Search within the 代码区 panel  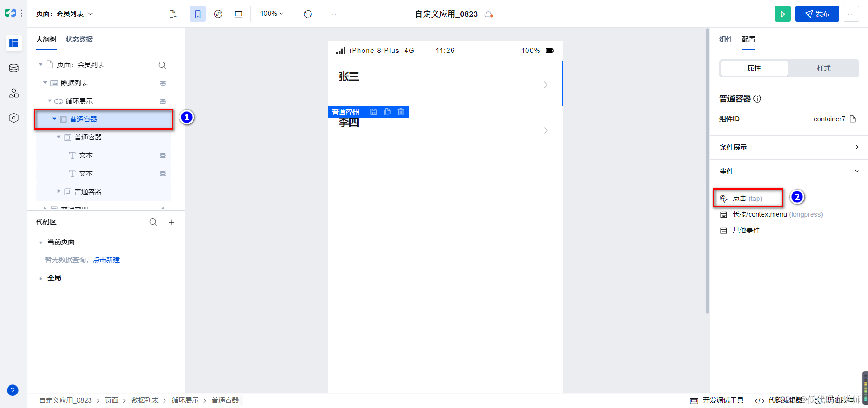[x=153, y=222]
